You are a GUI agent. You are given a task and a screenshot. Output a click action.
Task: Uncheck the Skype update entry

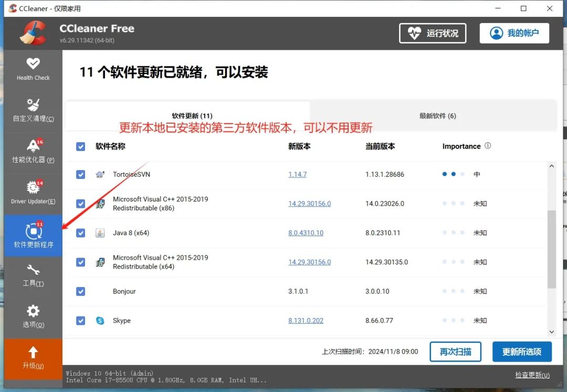click(80, 321)
